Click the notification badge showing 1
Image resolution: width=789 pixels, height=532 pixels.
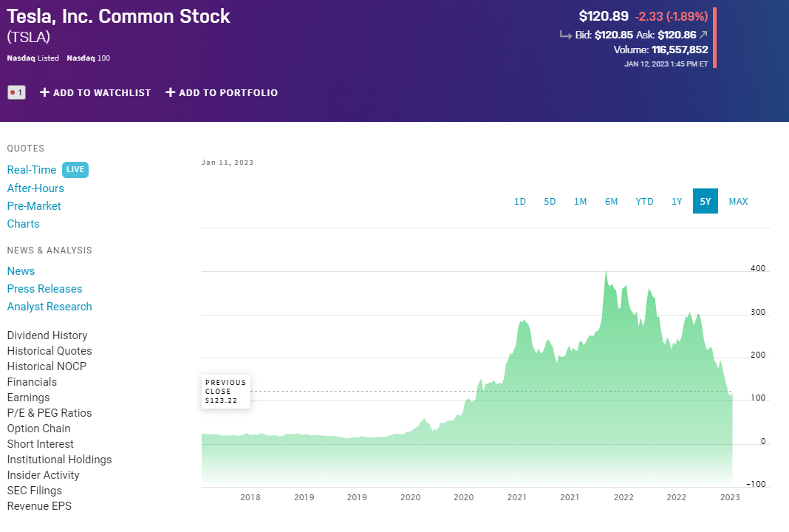click(16, 92)
